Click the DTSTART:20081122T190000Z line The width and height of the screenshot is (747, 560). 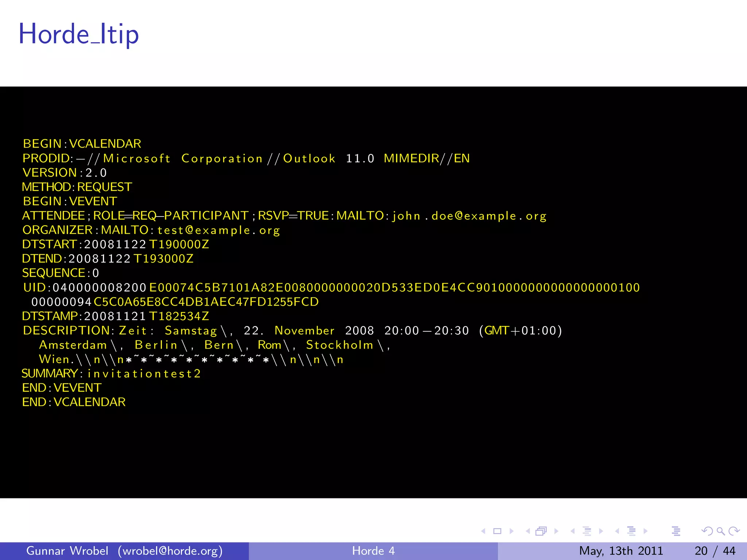coord(116,244)
